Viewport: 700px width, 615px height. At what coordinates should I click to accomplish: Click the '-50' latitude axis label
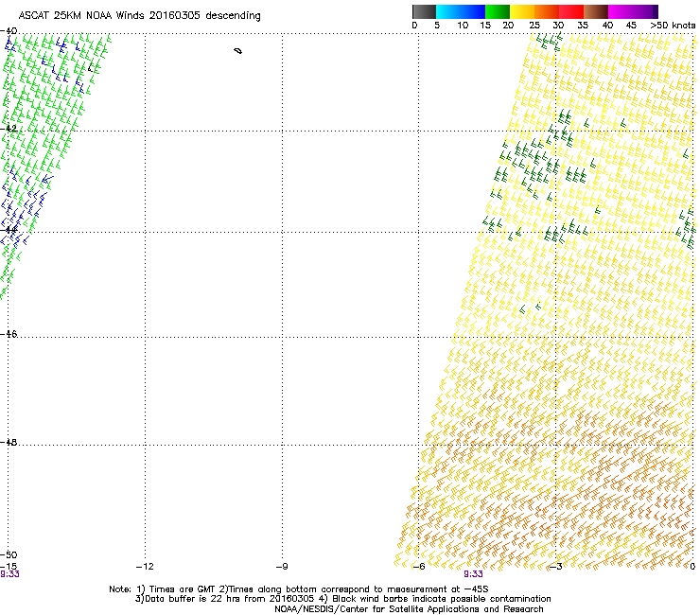[9, 554]
